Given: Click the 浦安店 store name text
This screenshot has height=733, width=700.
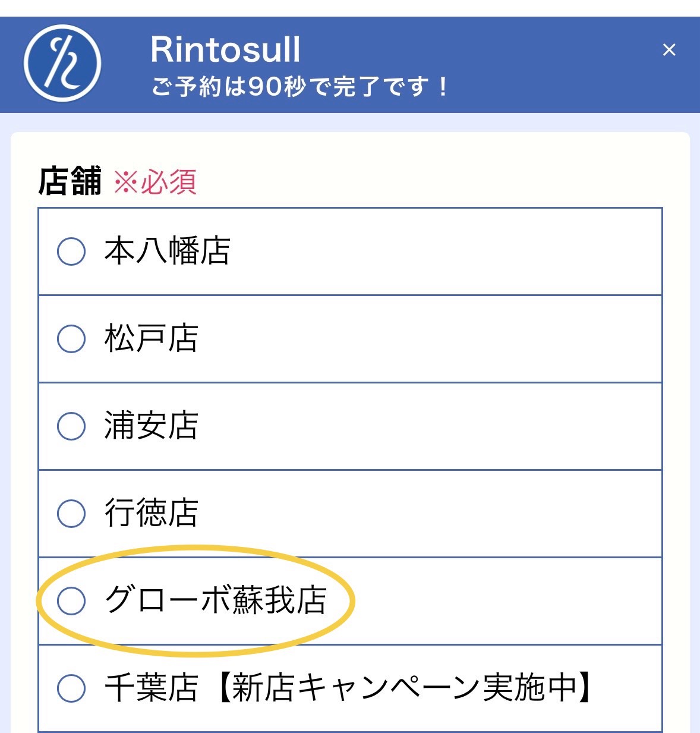Looking at the screenshot, I should (x=151, y=425).
